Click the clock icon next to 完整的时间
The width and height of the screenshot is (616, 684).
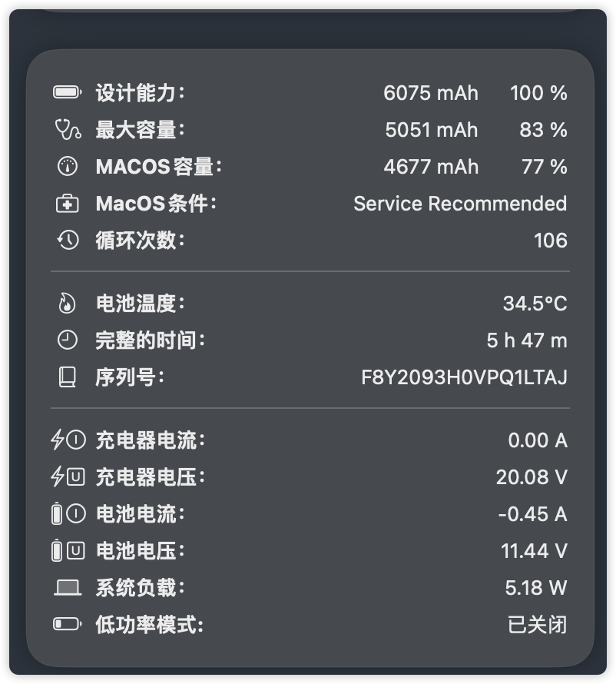tap(68, 340)
